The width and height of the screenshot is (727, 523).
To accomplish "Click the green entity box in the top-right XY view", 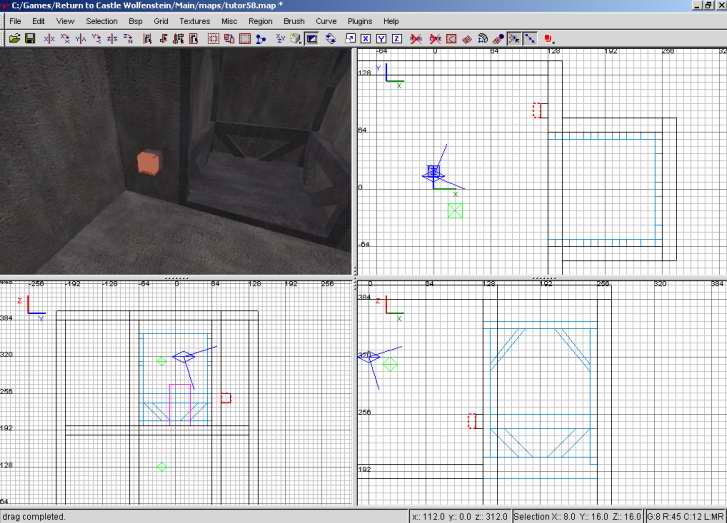I will (x=456, y=210).
